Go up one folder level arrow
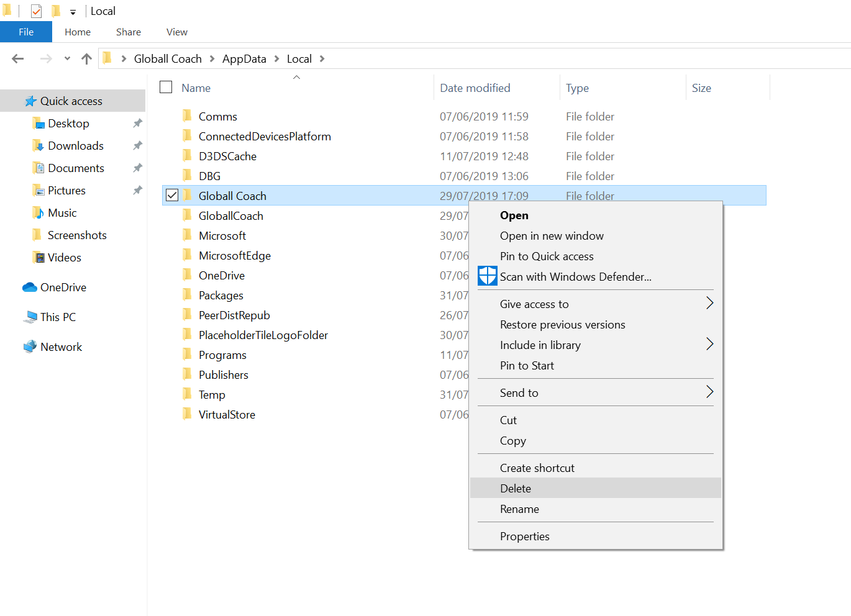 [x=86, y=59]
